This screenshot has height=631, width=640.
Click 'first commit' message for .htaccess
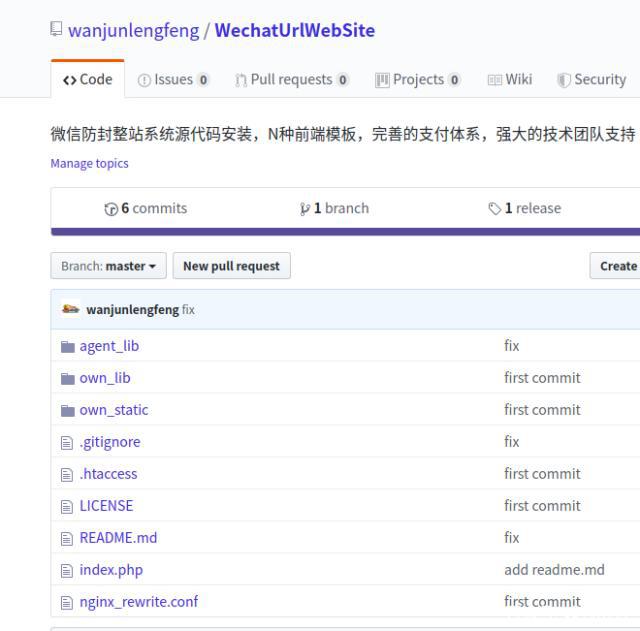pyautogui.click(x=542, y=474)
